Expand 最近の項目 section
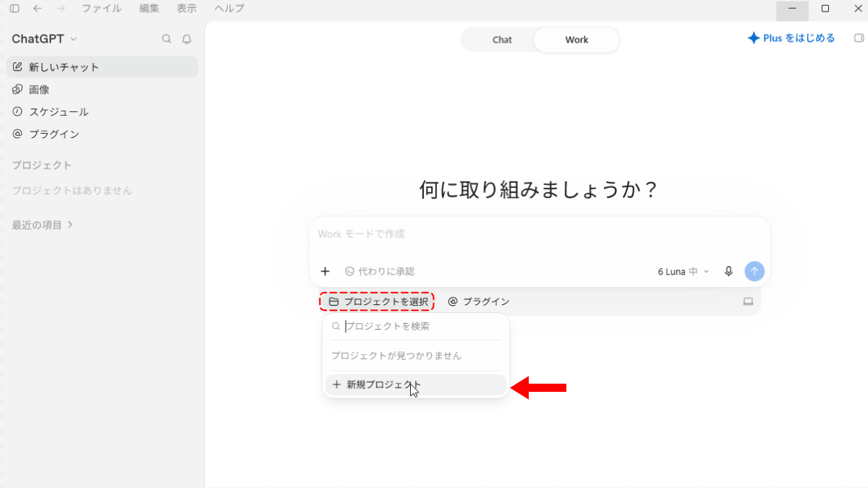868x488 pixels. coord(42,225)
